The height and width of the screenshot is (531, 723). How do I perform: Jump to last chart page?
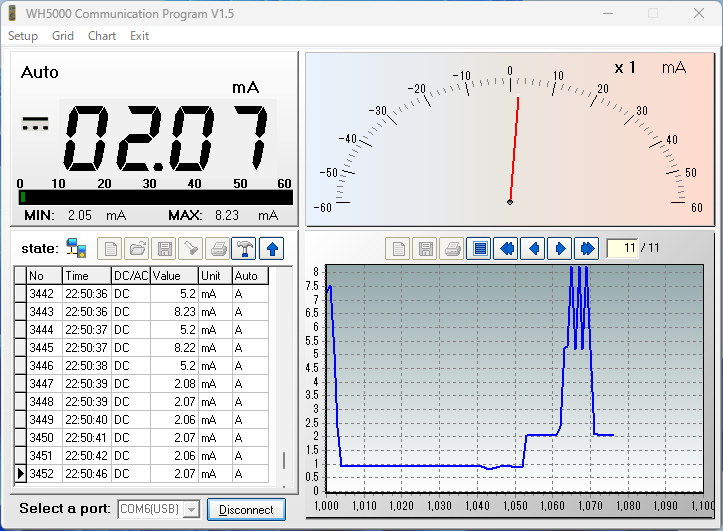(586, 248)
